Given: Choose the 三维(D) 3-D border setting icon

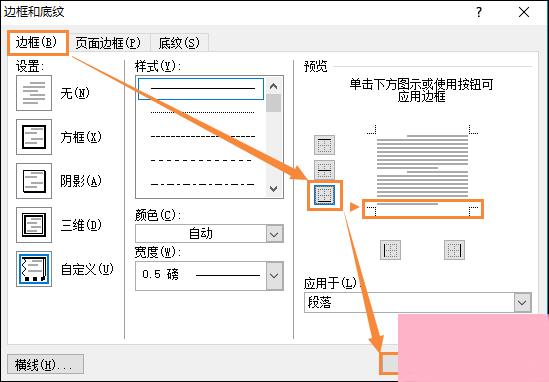Looking at the screenshot, I should tap(34, 225).
